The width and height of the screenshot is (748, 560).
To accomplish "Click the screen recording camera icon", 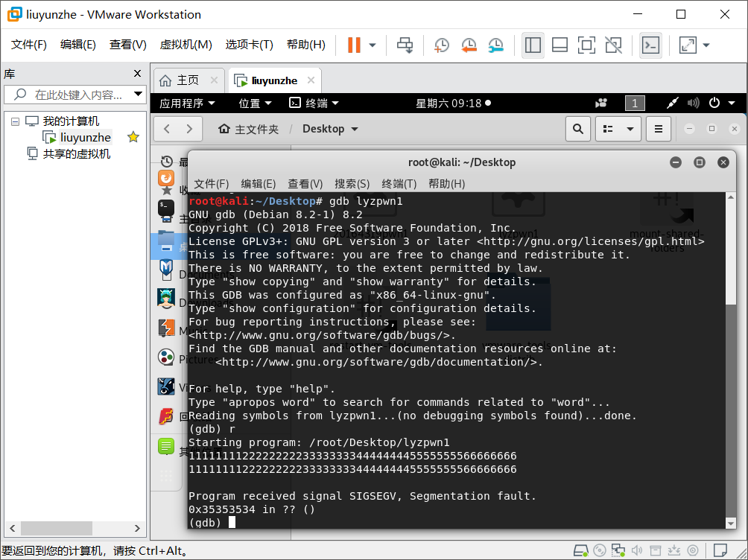I will [601, 103].
